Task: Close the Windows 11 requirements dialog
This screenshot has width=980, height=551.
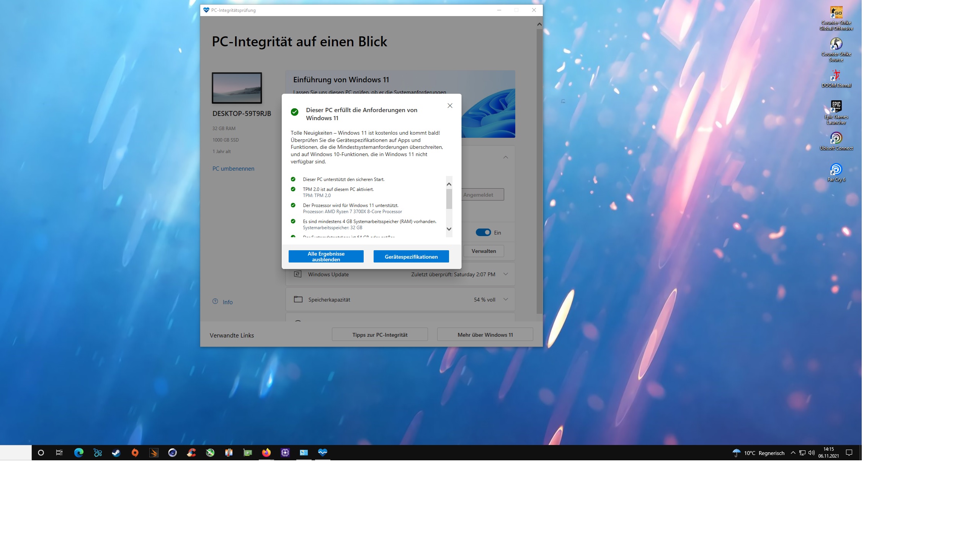Action: click(x=450, y=106)
